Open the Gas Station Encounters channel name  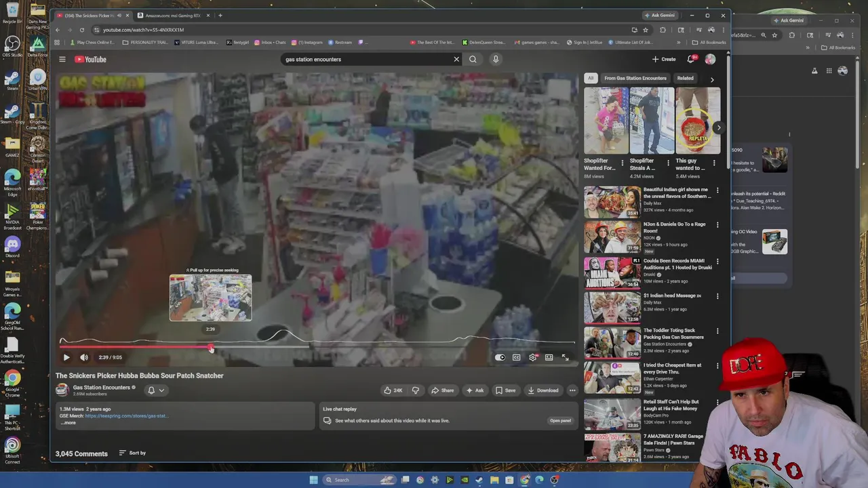(x=101, y=388)
